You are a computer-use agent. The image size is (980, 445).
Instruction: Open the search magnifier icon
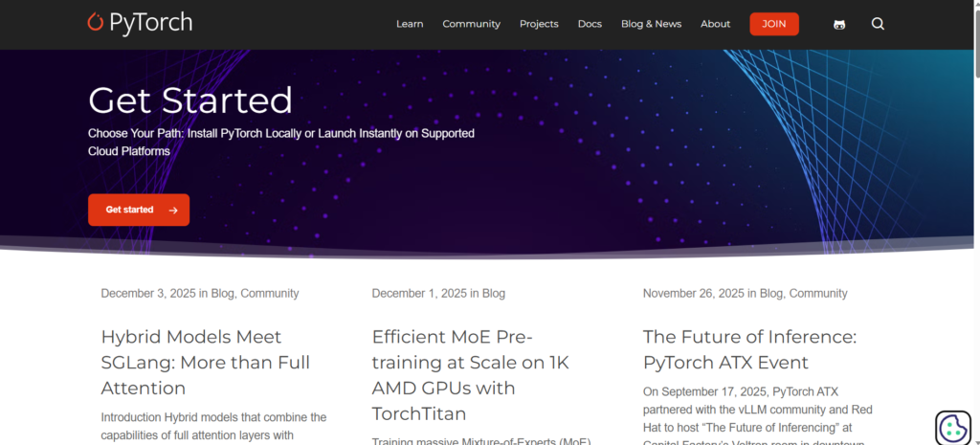pyautogui.click(x=878, y=24)
